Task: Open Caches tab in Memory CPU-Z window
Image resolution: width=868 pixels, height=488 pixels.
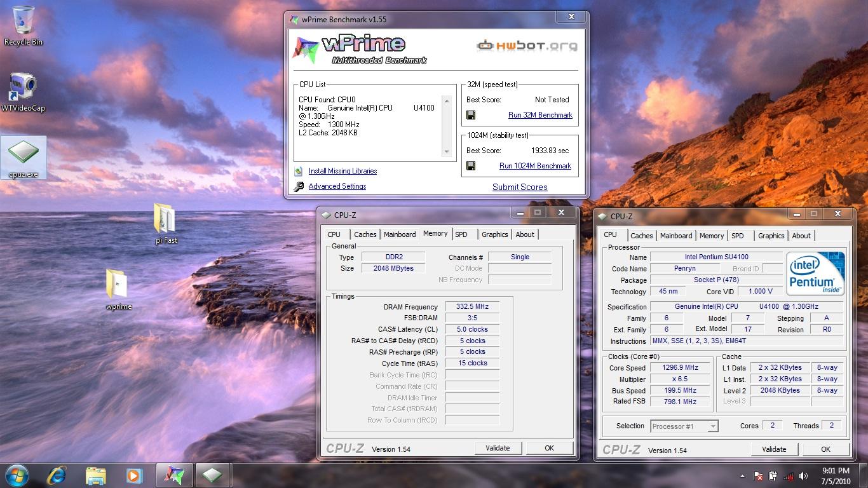Action: coord(365,234)
